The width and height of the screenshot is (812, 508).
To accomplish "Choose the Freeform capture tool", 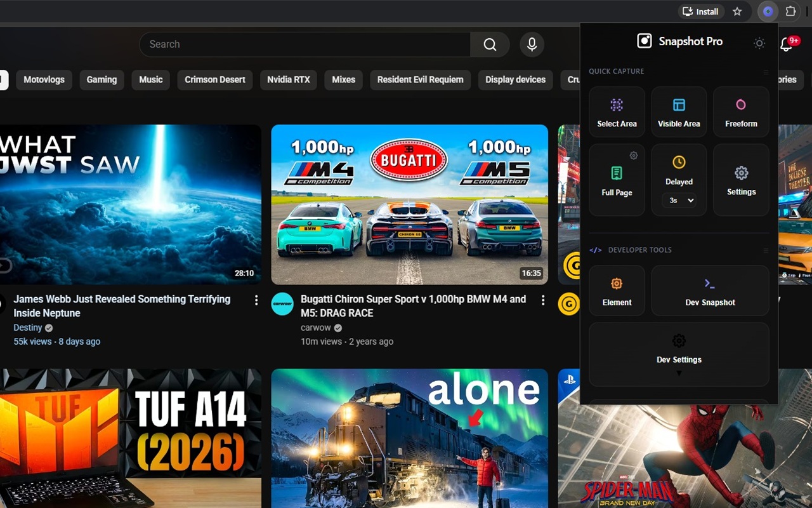I will pos(741,112).
